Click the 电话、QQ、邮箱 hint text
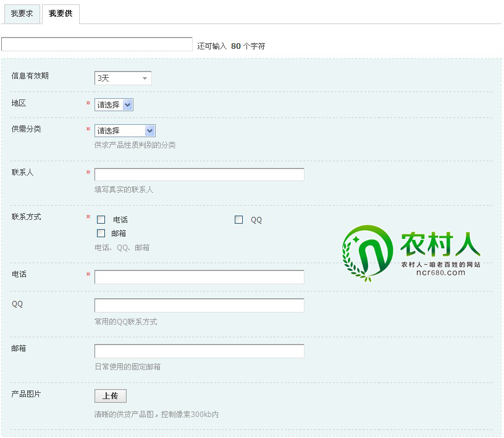This screenshot has height=438, width=504. tap(122, 248)
